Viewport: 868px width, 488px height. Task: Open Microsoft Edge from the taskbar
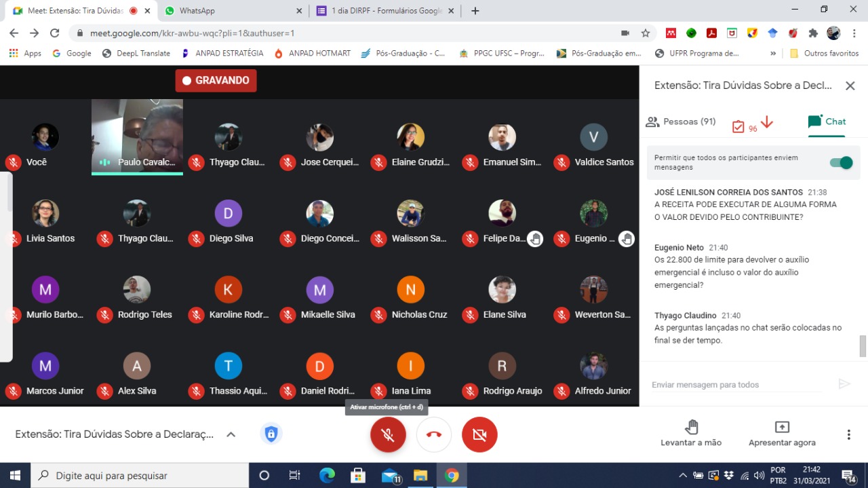click(x=327, y=475)
